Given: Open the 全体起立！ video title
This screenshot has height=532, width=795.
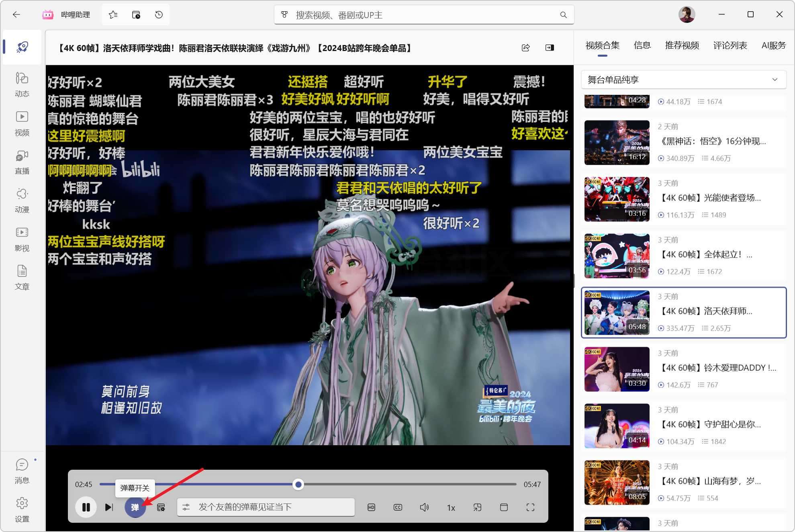Looking at the screenshot, I should pos(705,254).
